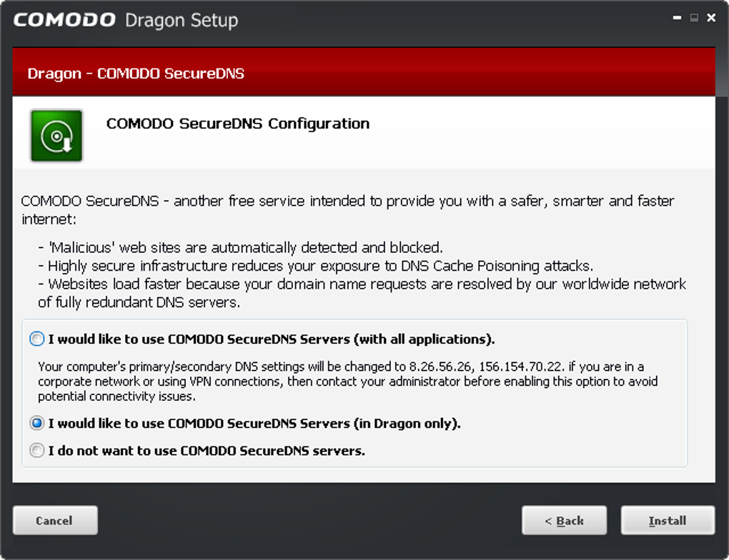Click the 'another free service' intro paragraph
This screenshot has width=729, height=560.
(347, 201)
